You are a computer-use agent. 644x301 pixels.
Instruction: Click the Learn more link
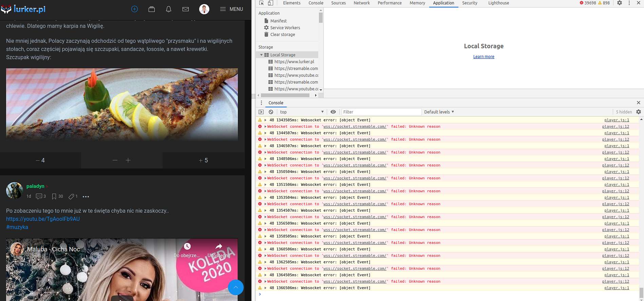click(484, 57)
